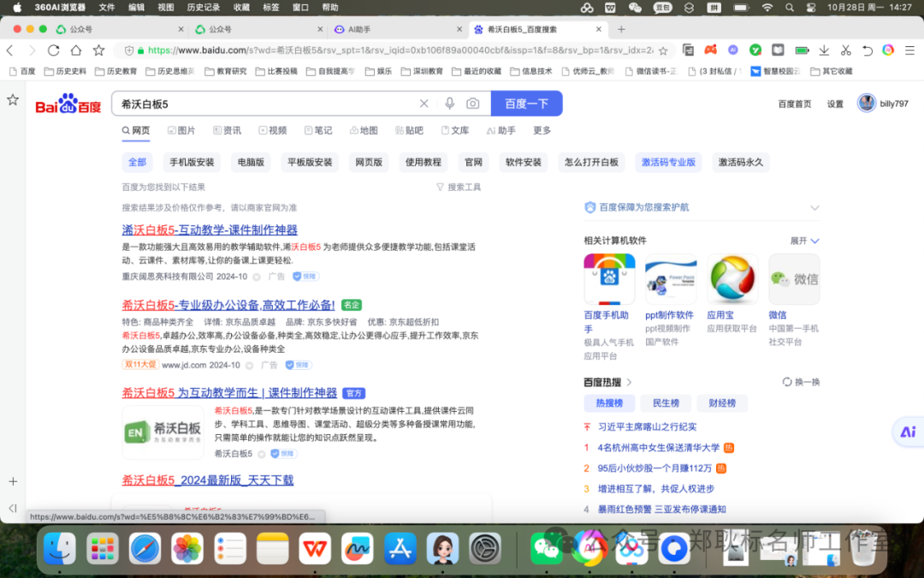Click 百度首页 header link
924x578 pixels.
click(794, 104)
